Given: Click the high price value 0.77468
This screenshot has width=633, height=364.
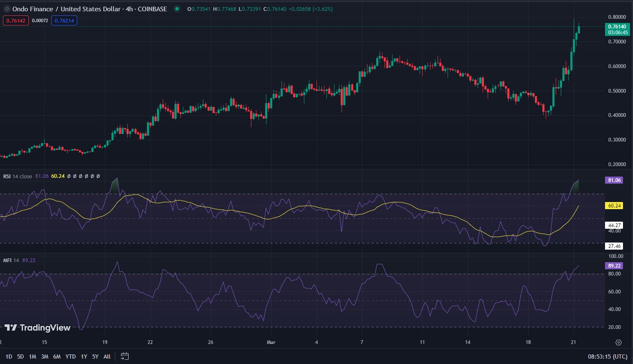Looking at the screenshot, I should coord(227,9).
